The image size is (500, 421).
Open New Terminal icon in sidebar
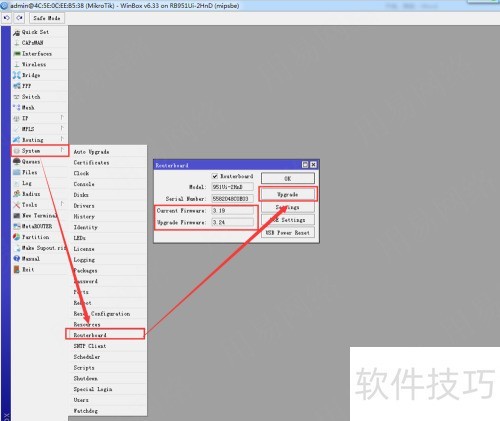tap(17, 216)
